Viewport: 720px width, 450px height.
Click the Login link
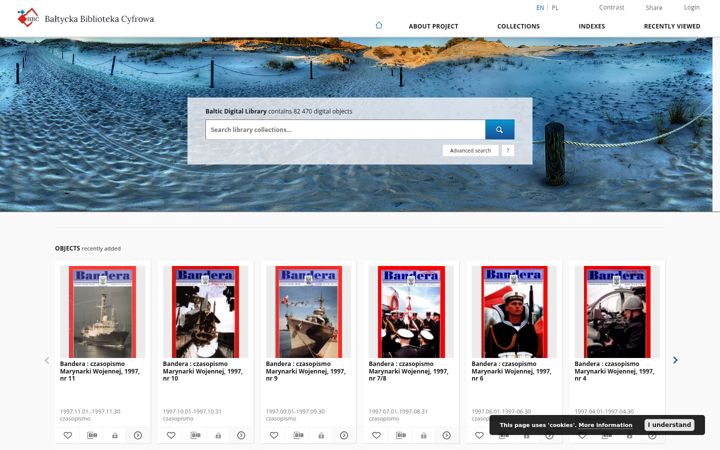[x=692, y=7]
